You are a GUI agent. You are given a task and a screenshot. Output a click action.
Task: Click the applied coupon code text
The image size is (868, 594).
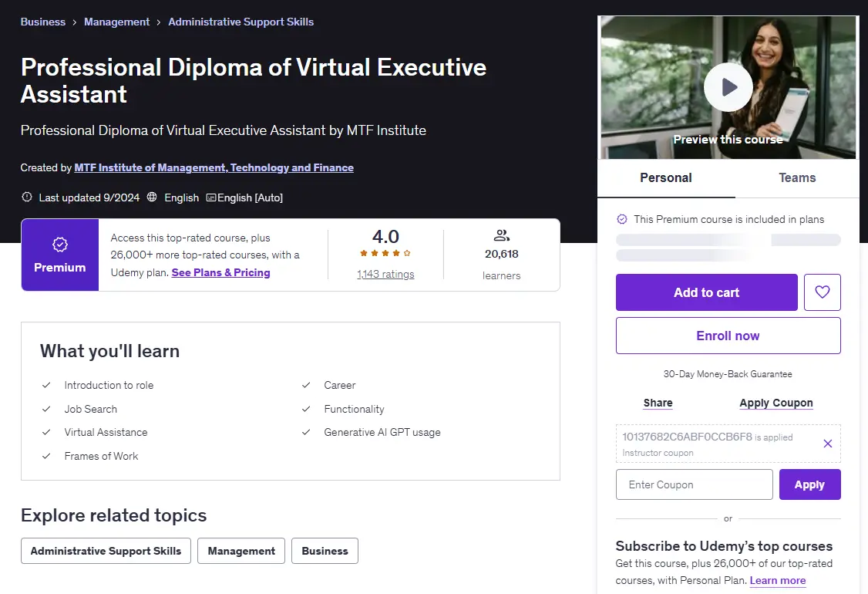coord(687,437)
